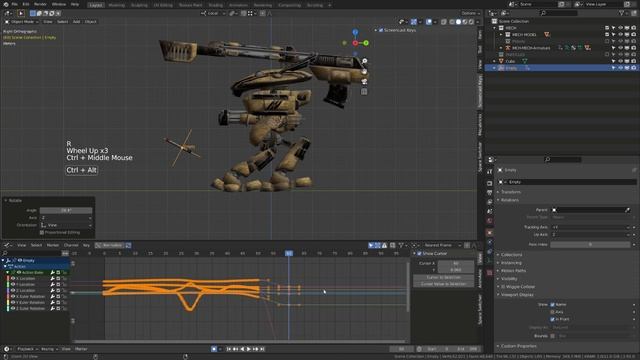Select MECH-MODEL in the outliner
This screenshot has width=640, height=360.
[524, 35]
